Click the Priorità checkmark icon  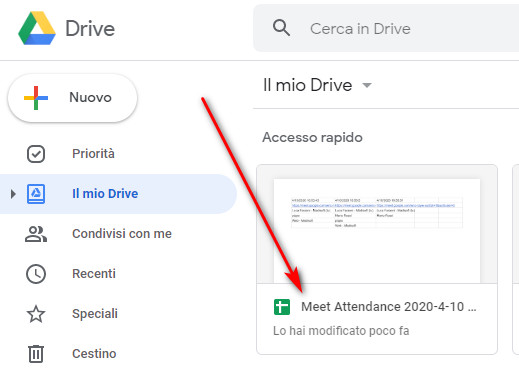click(36, 154)
